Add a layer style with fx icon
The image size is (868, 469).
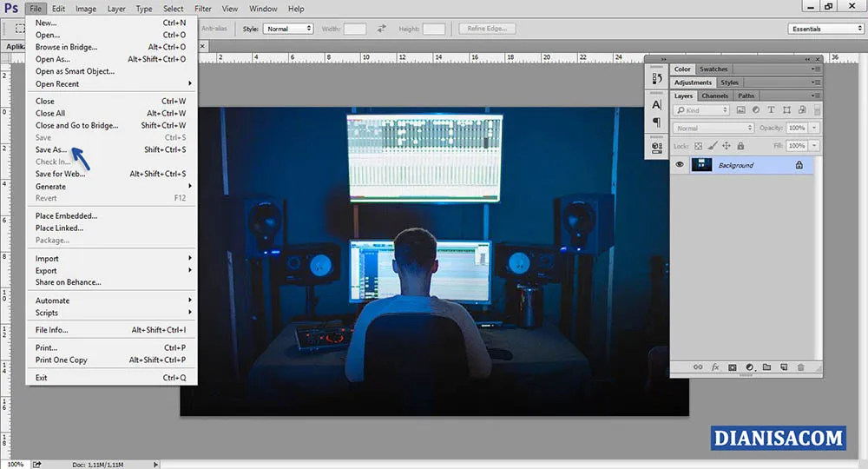point(715,367)
